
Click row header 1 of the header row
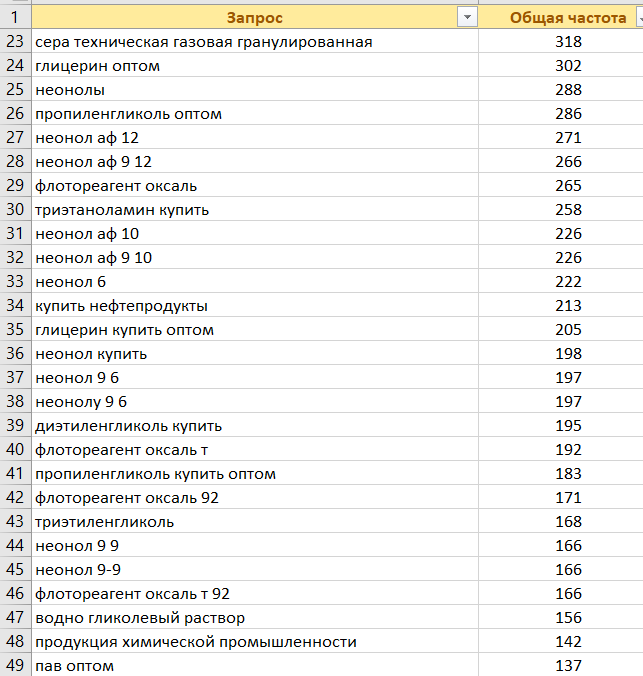[15, 18]
